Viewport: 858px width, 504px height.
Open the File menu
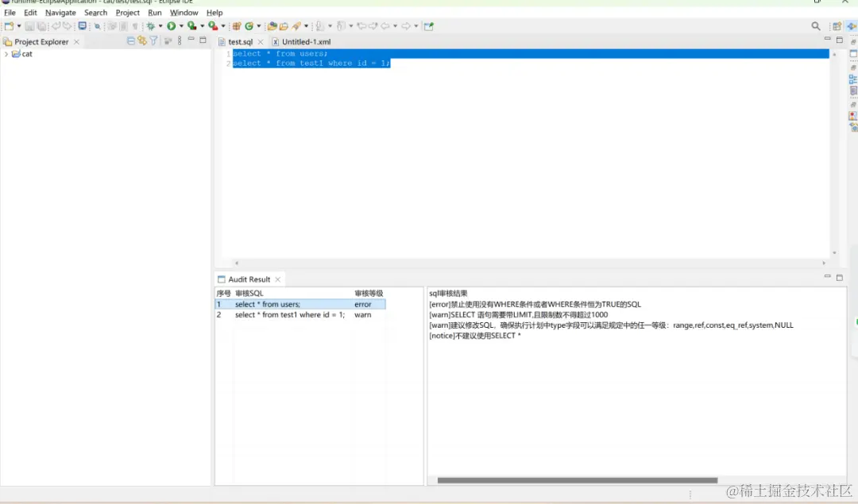[10, 13]
